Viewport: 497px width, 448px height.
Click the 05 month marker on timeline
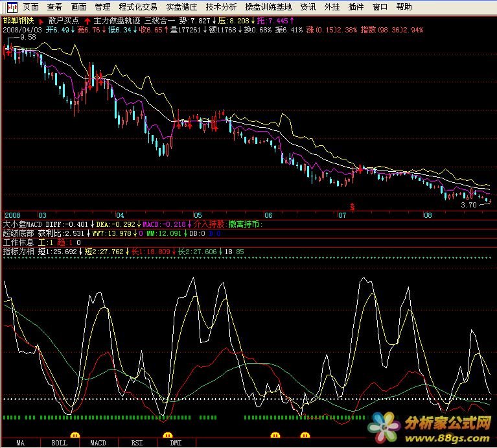pos(198,215)
